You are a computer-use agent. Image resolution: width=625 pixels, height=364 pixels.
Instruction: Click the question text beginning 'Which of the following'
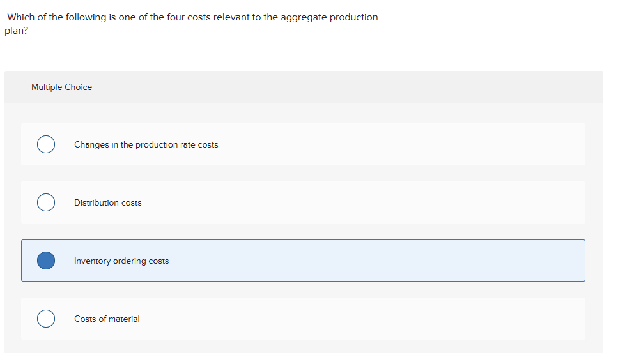click(192, 17)
